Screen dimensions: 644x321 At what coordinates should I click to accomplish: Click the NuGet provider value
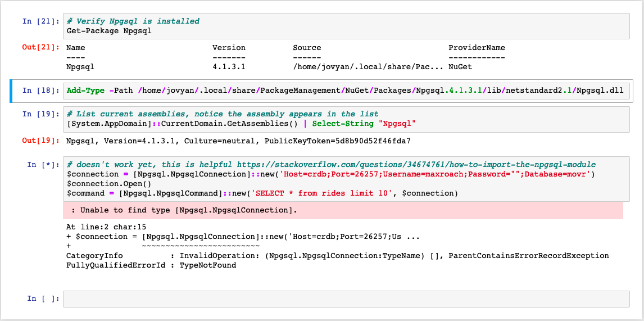[460, 66]
